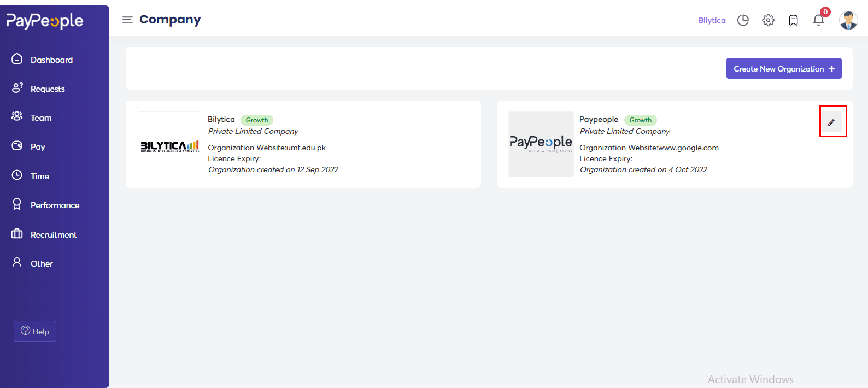
Task: Click the bookmark icon in header
Action: tap(793, 20)
